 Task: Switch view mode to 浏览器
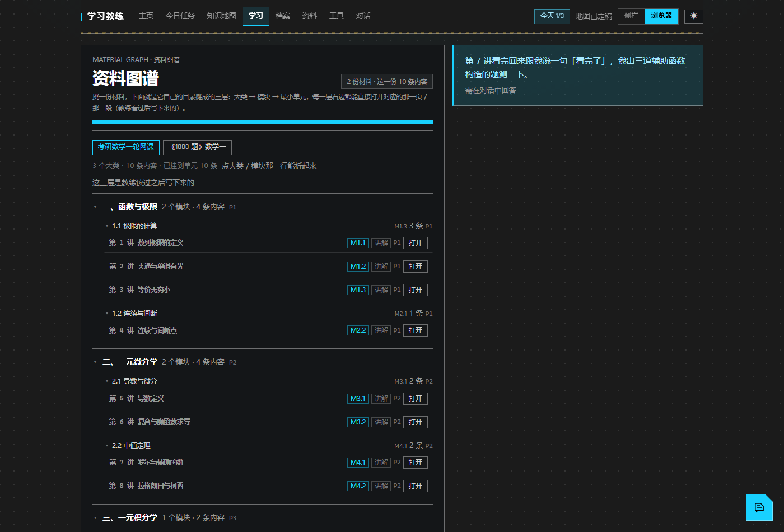pyautogui.click(x=661, y=16)
